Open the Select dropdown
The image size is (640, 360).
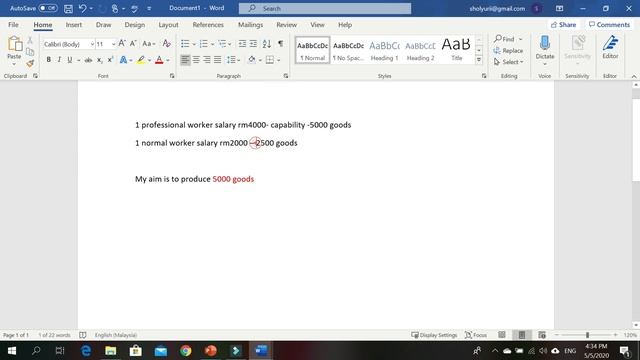tap(509, 62)
